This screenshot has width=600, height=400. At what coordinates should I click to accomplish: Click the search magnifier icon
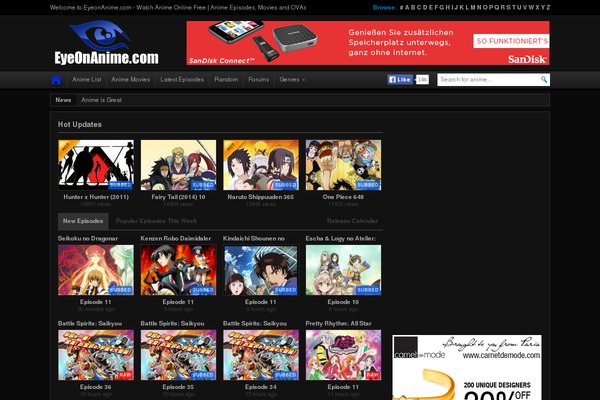[x=544, y=80]
